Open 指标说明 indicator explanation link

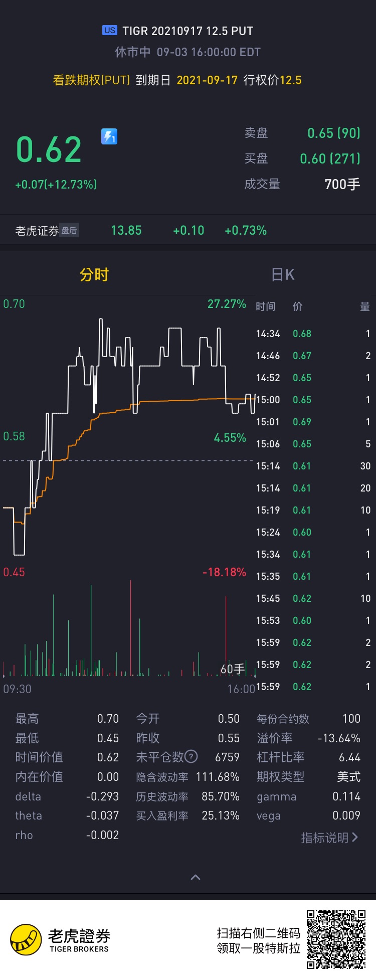(x=329, y=838)
